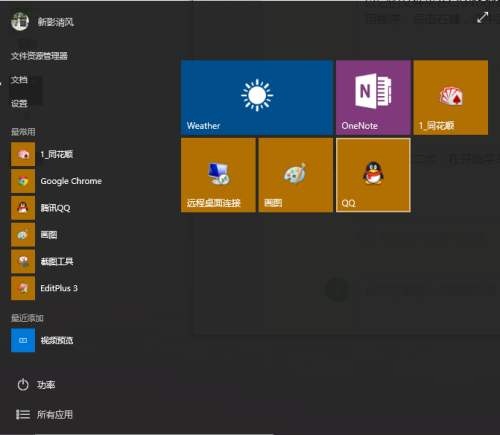This screenshot has width=500, height=435.
Task: Open the Weather tile
Action: pyautogui.click(x=257, y=98)
